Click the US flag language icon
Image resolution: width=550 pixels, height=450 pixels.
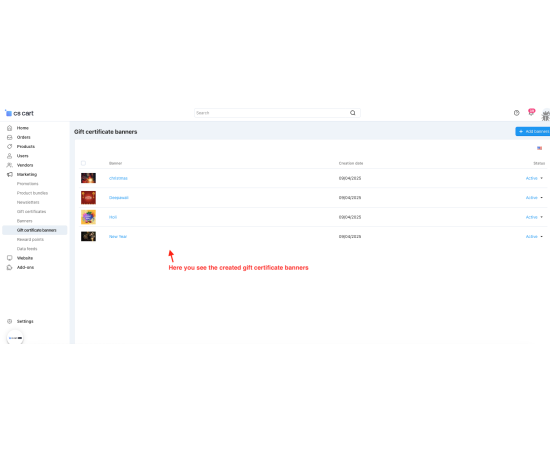(x=539, y=148)
